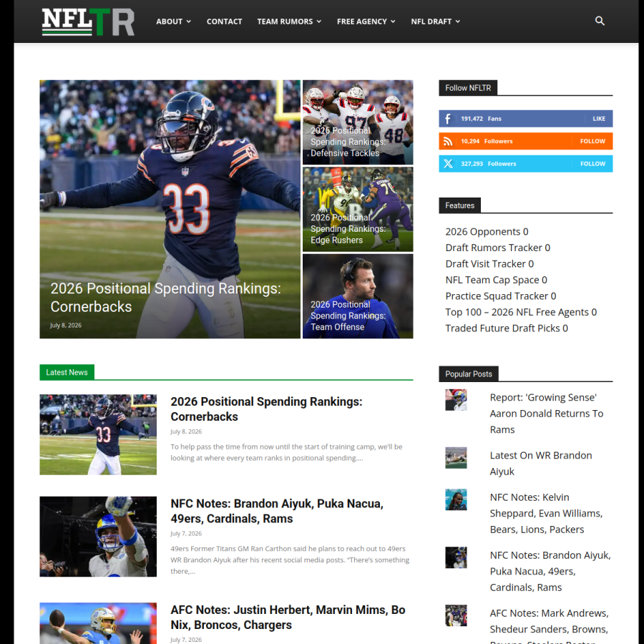Viewport: 644px width, 644px height.
Task: Click the Facebook LIKE button
Action: (598, 119)
